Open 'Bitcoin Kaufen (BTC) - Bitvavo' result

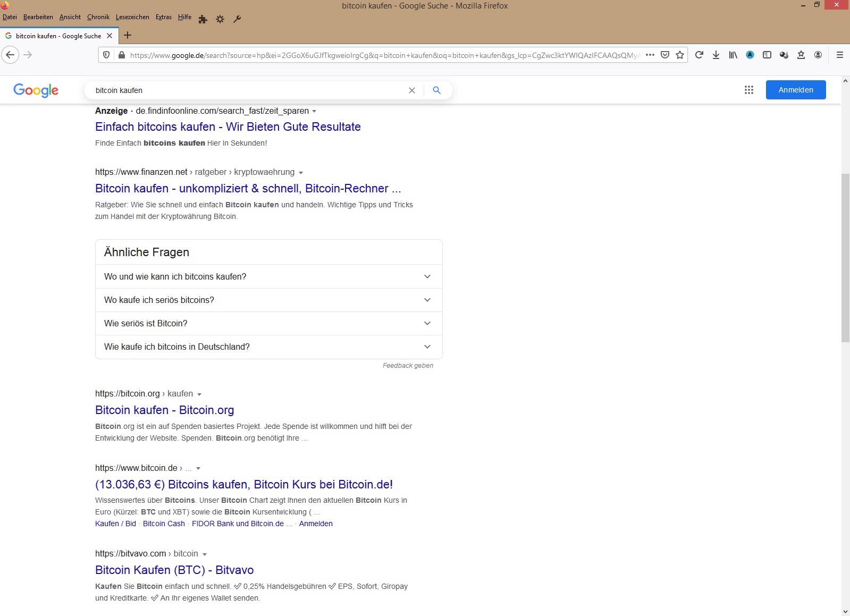click(x=174, y=570)
